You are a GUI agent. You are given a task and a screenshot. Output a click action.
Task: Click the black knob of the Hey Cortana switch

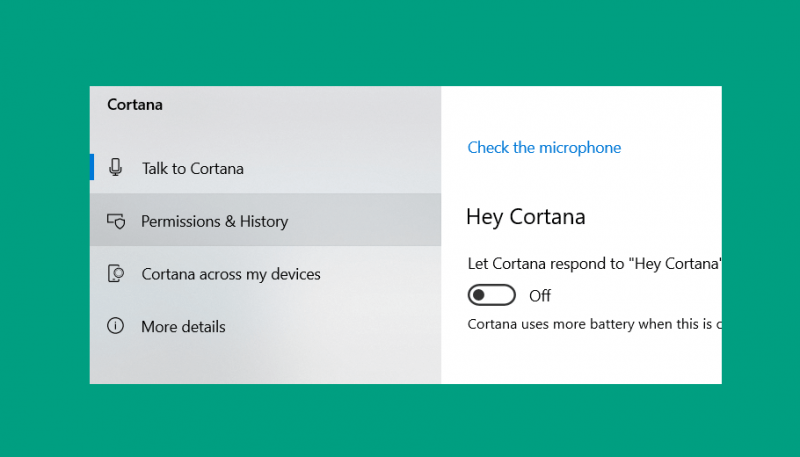pyautogui.click(x=479, y=295)
